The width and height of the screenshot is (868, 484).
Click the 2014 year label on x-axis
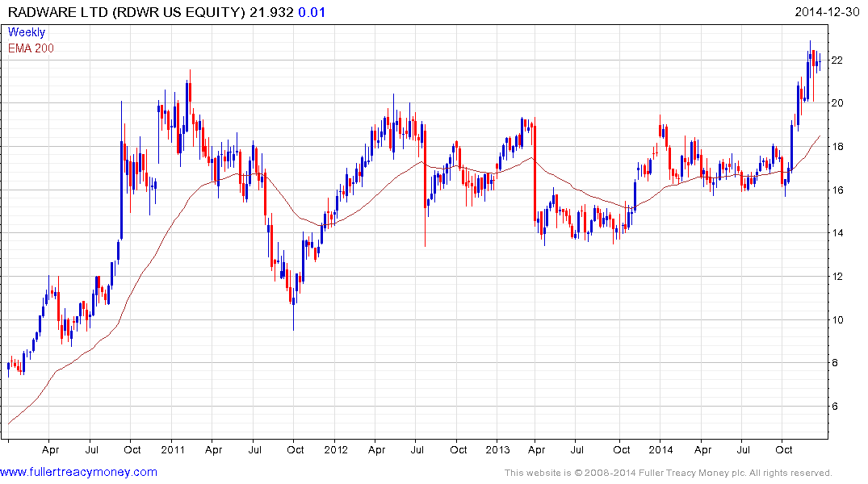[x=661, y=449]
